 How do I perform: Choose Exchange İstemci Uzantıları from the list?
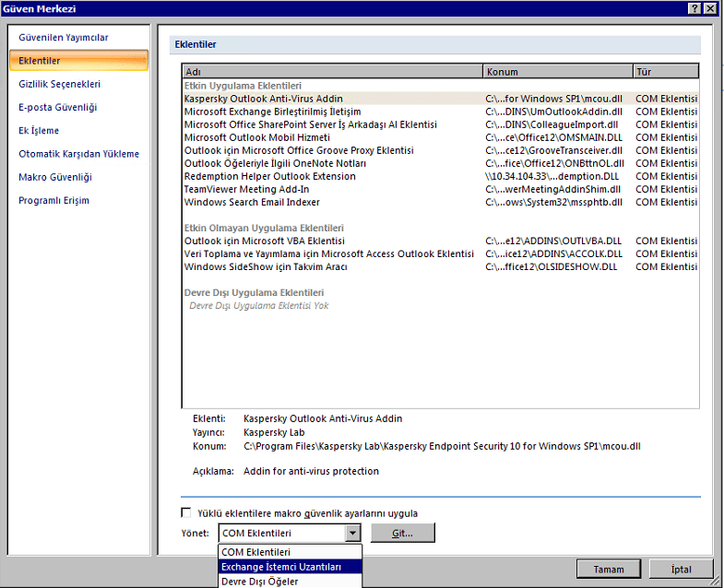click(290, 567)
